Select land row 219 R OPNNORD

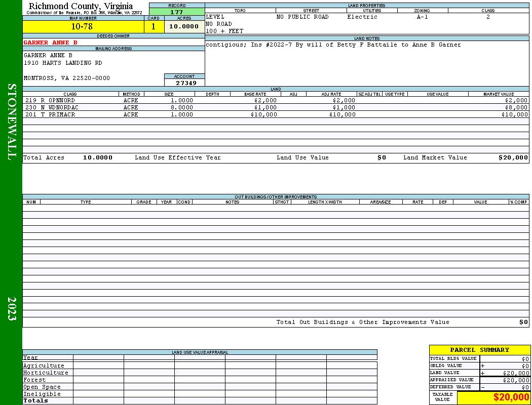click(276, 100)
